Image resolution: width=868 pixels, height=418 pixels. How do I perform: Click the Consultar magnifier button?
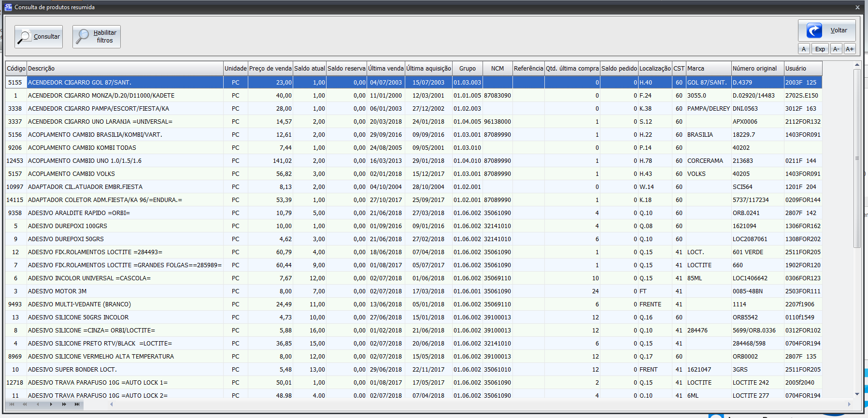[39, 37]
